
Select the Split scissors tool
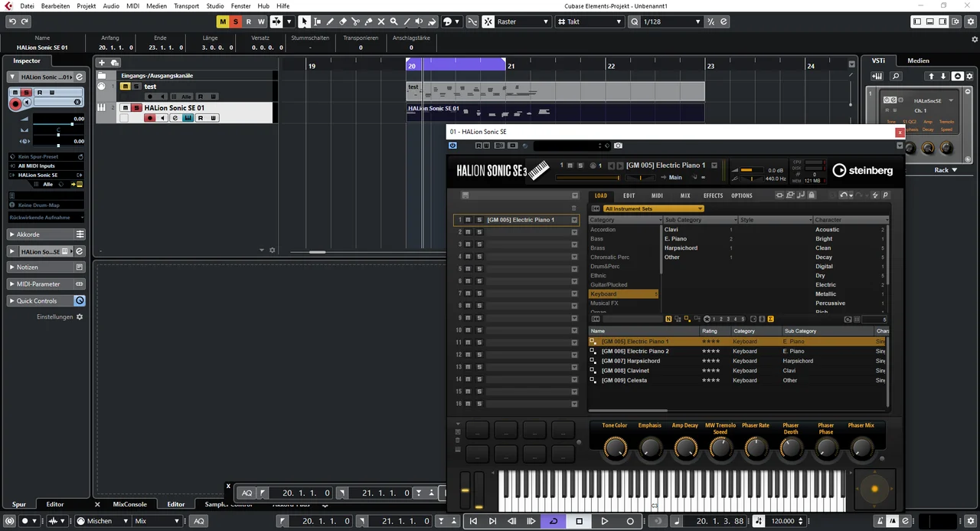point(355,21)
